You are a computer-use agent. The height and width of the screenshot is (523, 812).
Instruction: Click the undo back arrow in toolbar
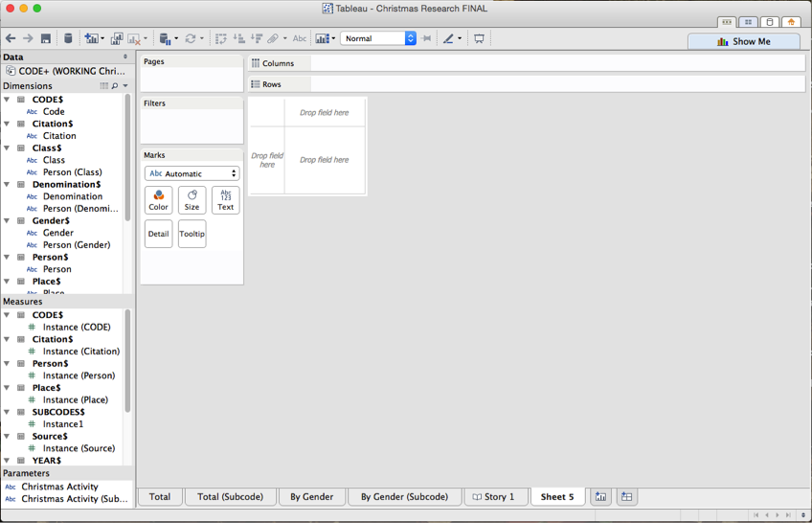(11, 38)
